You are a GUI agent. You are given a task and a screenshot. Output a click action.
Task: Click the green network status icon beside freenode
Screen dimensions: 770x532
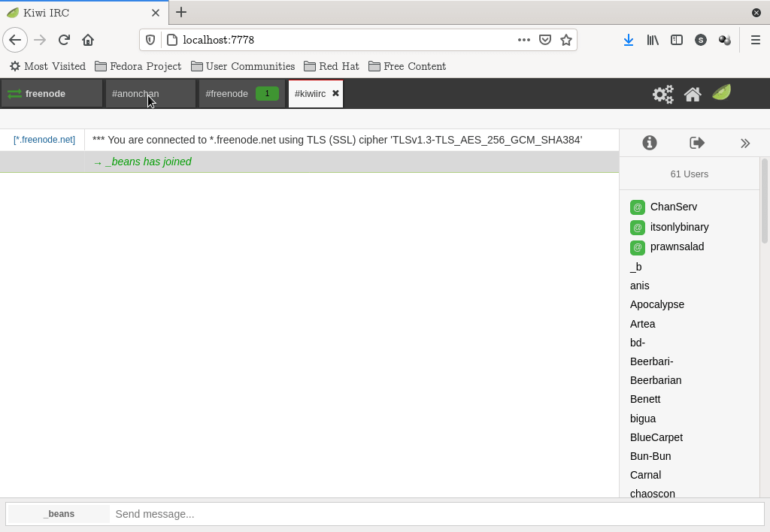[14, 93]
